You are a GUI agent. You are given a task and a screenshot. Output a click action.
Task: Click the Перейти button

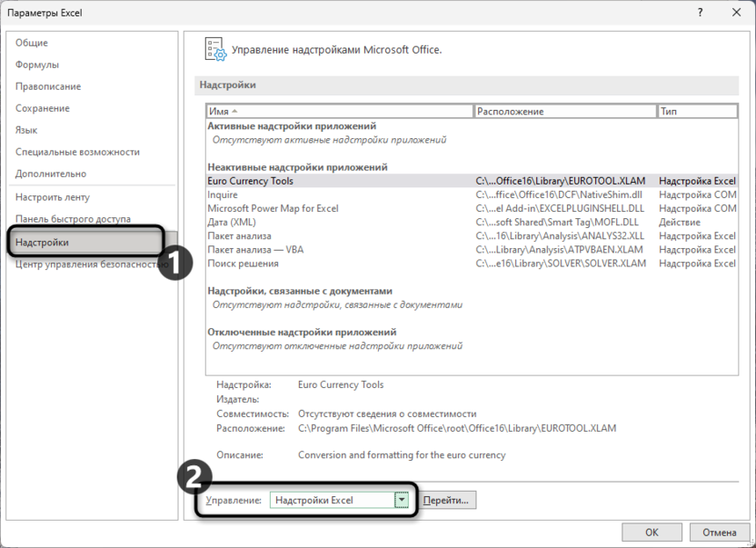450,500
